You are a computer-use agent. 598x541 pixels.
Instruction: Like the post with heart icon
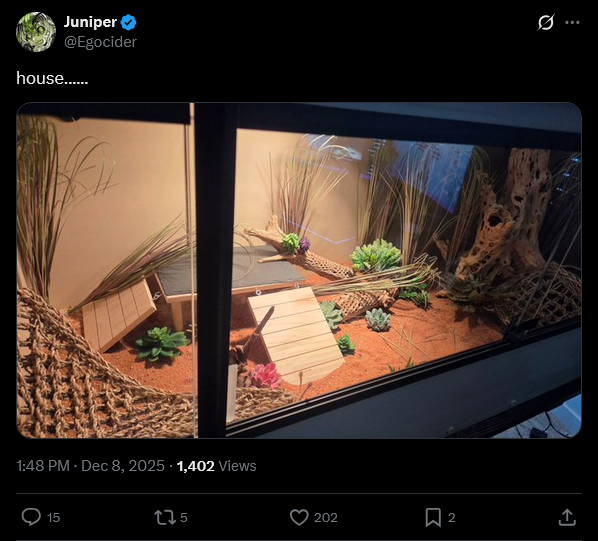tap(299, 517)
